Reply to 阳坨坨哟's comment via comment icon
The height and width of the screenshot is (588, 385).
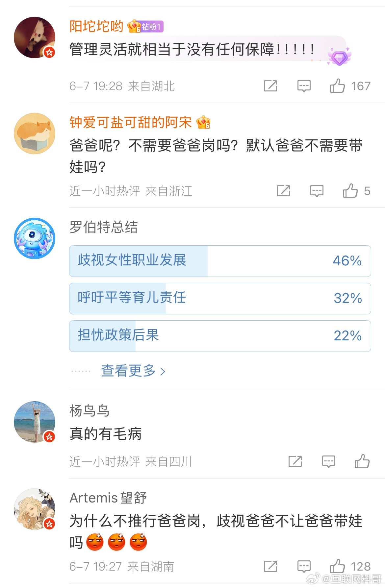point(304,86)
